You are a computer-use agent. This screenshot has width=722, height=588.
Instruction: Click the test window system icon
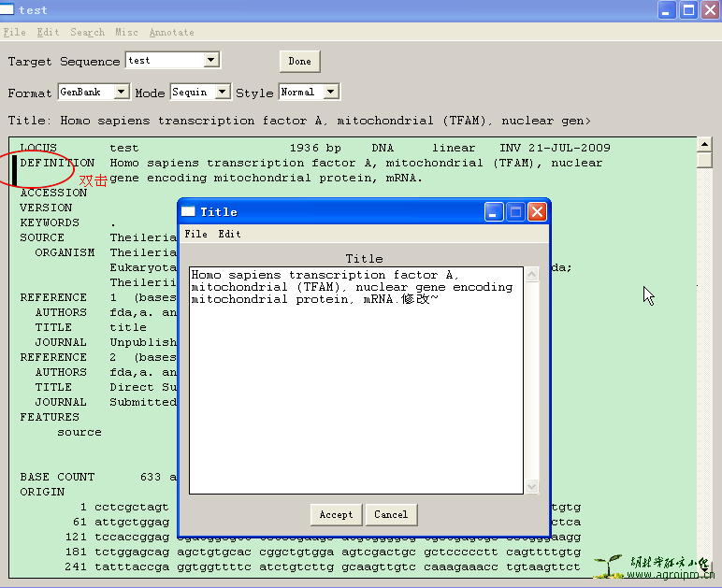pyautogui.click(x=7, y=10)
